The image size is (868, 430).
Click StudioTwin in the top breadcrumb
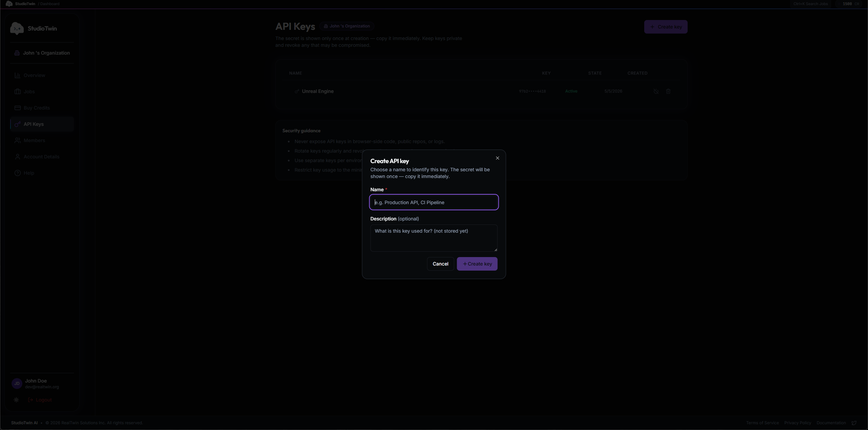[25, 4]
